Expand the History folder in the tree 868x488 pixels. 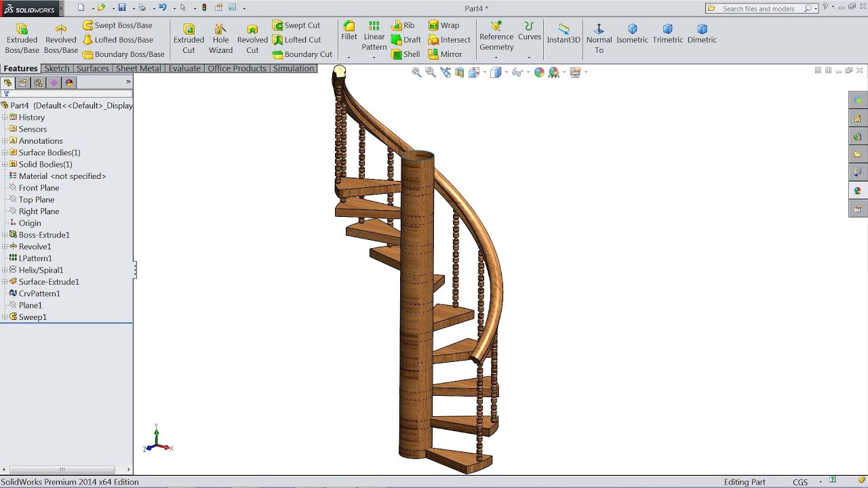click(x=5, y=117)
